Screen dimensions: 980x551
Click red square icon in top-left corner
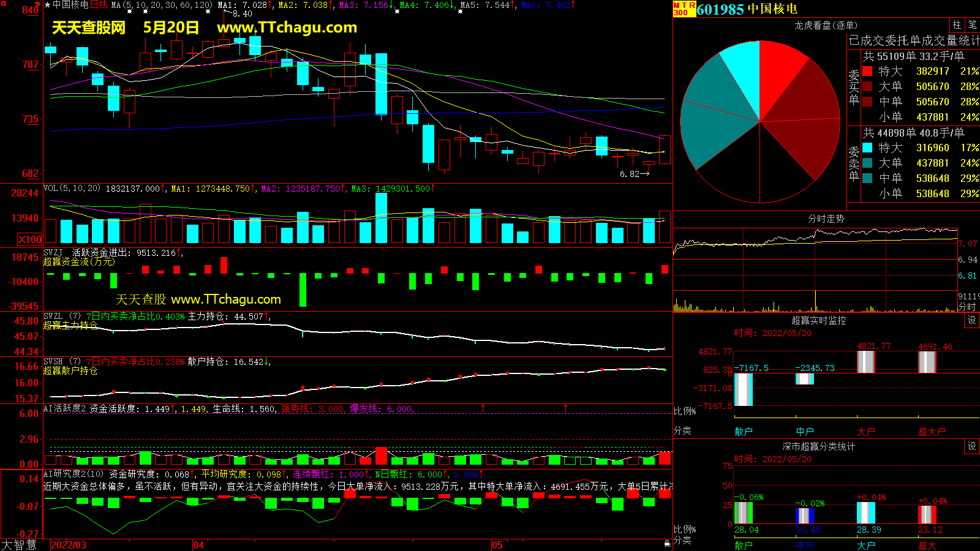point(4,4)
